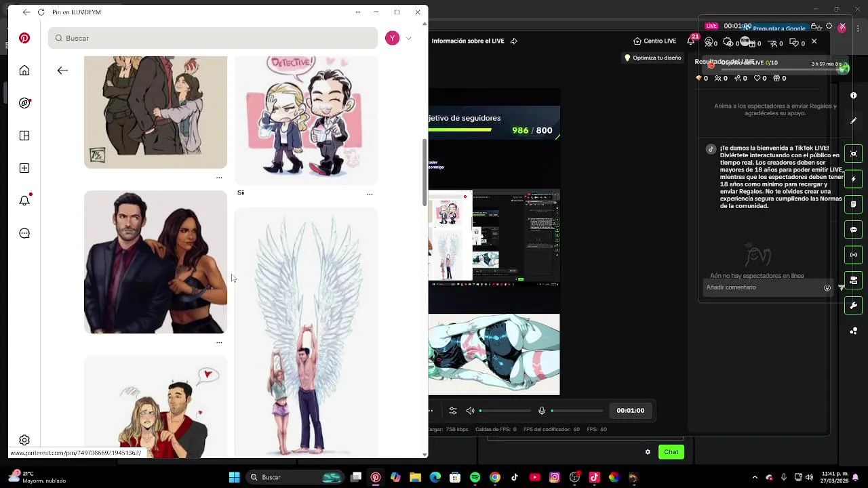Open Pinterest messages chat icon
The width and height of the screenshot is (868, 488).
(24, 233)
